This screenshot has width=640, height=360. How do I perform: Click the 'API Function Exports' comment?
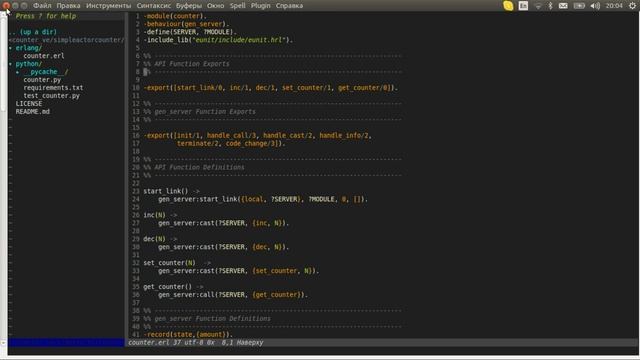click(187, 64)
